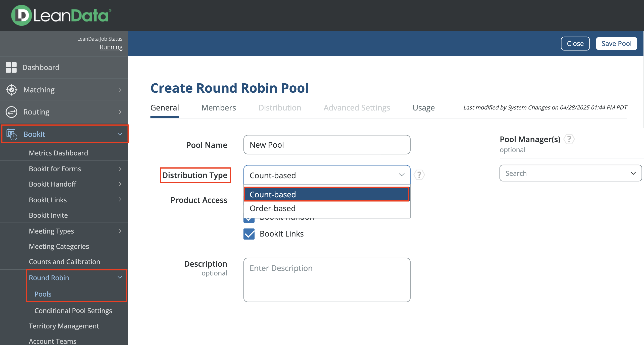The height and width of the screenshot is (345, 644).
Task: Click the Enter Description text area
Action: pyautogui.click(x=327, y=280)
